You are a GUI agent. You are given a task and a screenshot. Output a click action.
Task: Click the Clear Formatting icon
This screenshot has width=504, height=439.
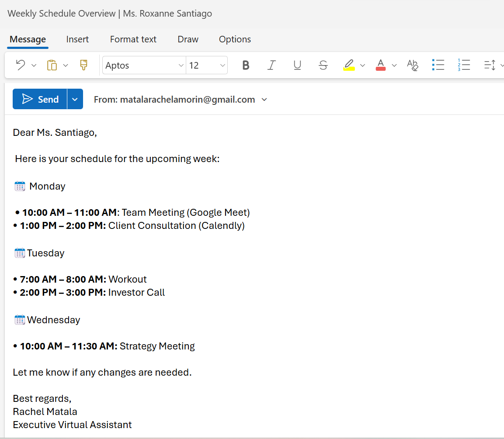(412, 65)
